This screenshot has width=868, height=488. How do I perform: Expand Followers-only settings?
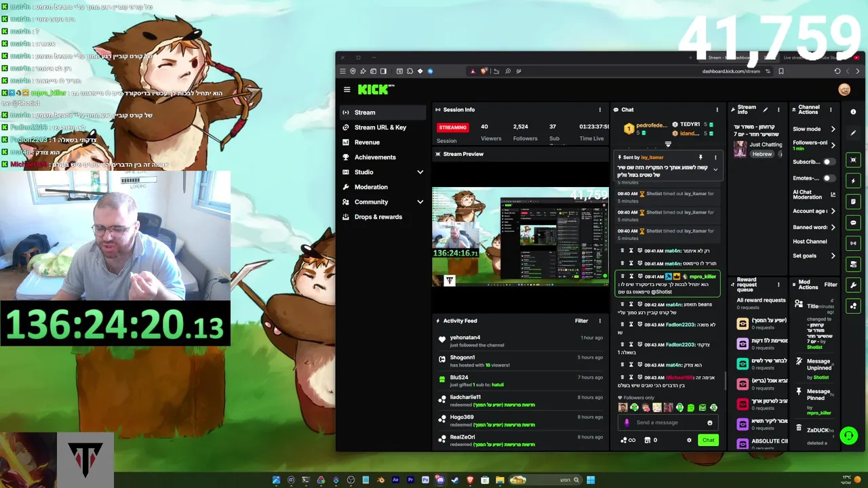pyautogui.click(x=833, y=145)
